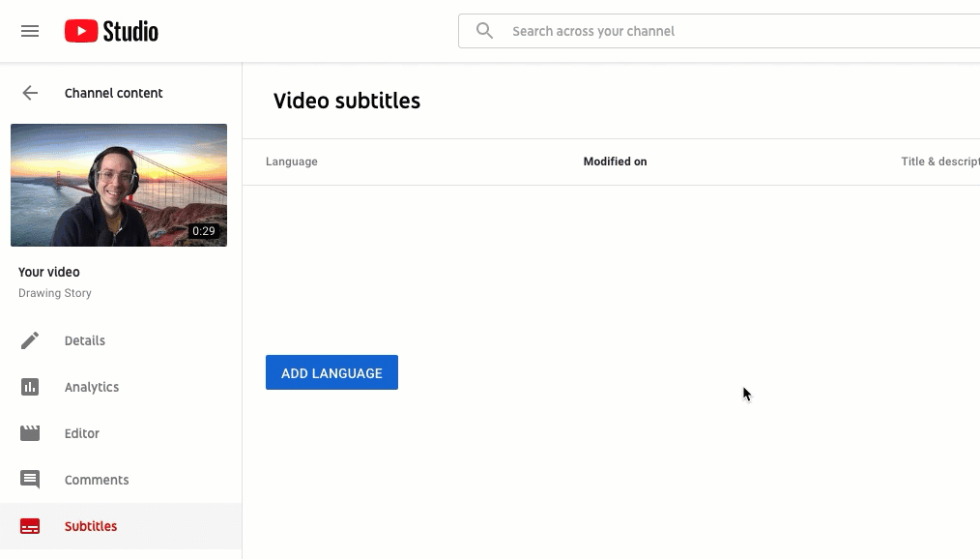Click the YouTube Studio logo
Viewport: 980px width, 559px height.
(x=110, y=30)
